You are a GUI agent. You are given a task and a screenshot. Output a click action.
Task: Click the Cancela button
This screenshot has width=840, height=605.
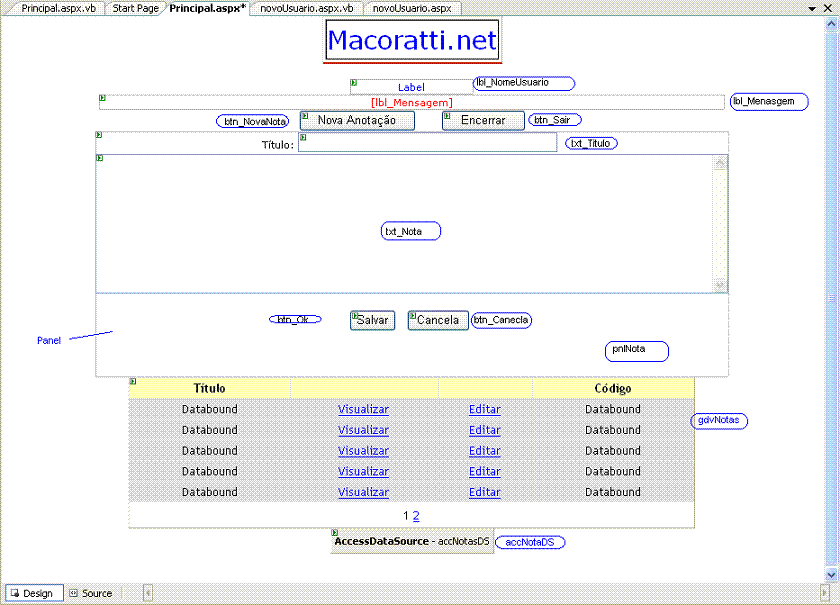coord(438,320)
